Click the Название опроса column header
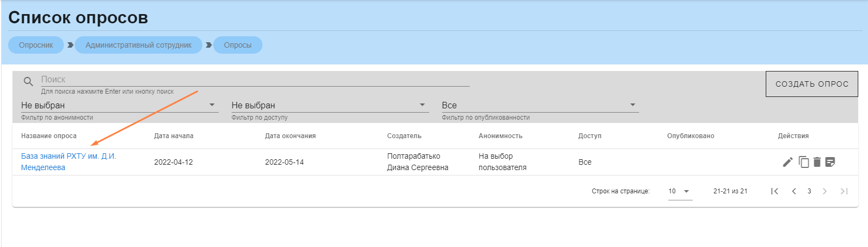This screenshot has width=868, height=247. coord(49,136)
